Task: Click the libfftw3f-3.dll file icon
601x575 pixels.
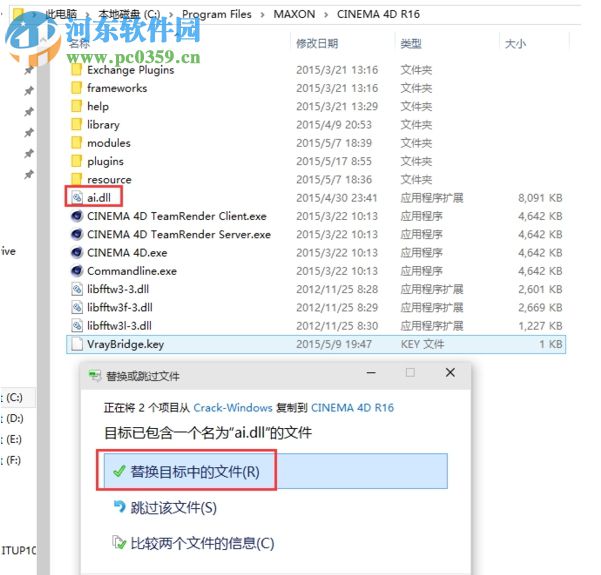Action: [x=77, y=307]
